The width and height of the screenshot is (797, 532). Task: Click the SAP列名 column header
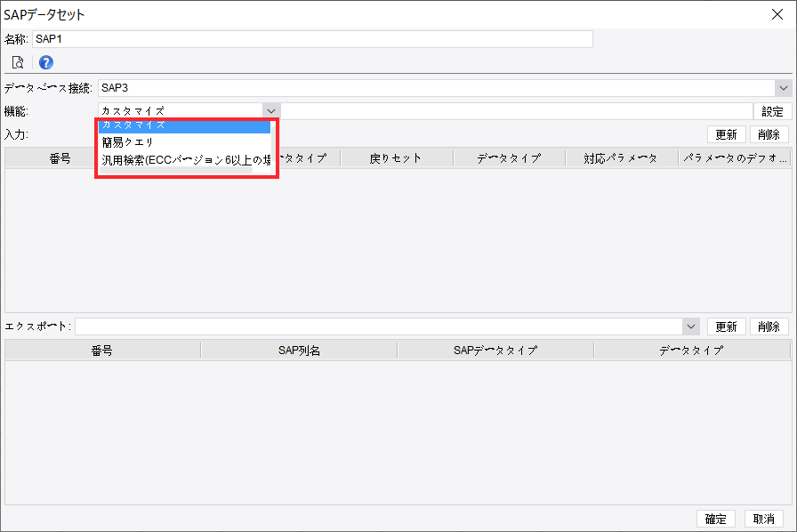[x=299, y=351]
